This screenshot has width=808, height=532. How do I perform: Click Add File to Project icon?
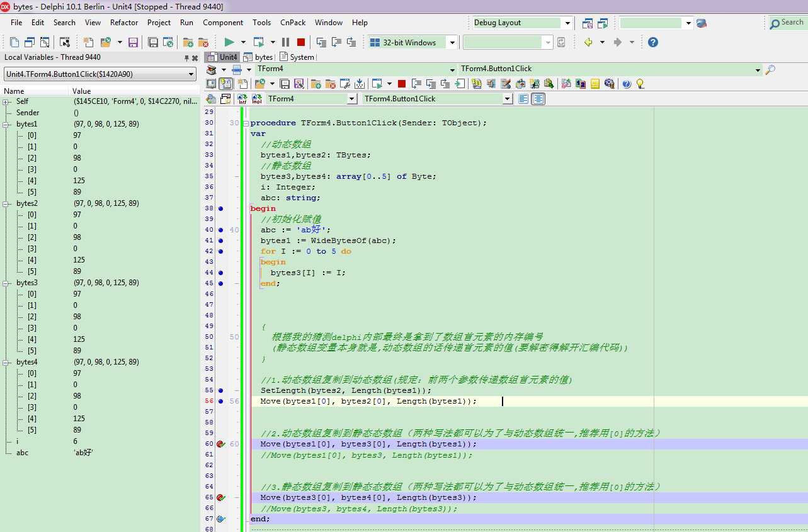pos(188,42)
